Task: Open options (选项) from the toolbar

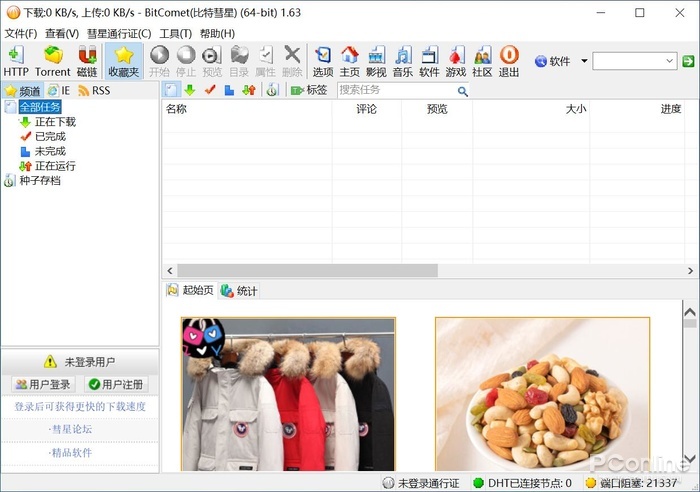Action: (x=323, y=61)
